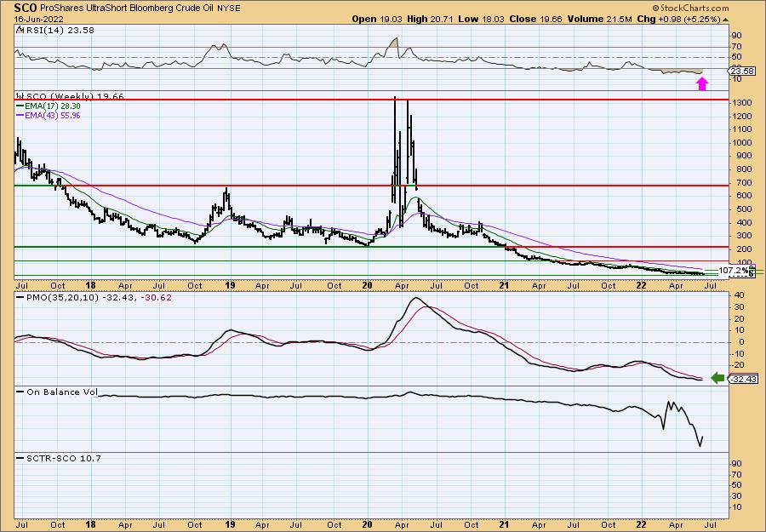Screen dimensions: 766x532
Task: Click the black dash beside PMO label
Action: click(x=20, y=297)
